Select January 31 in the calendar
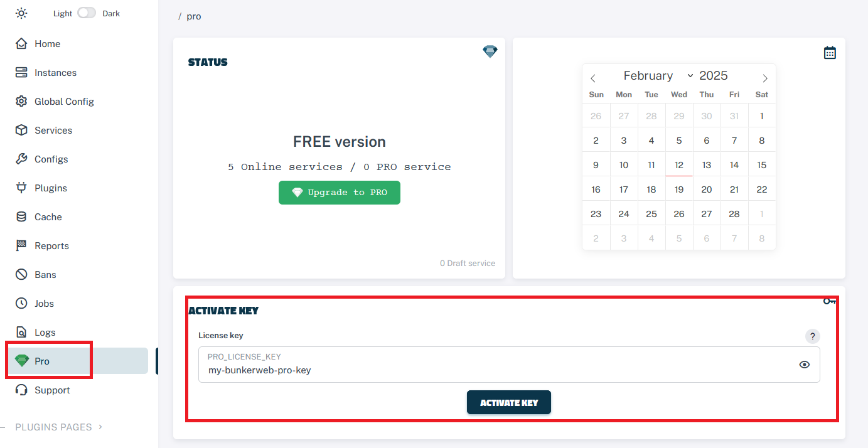The width and height of the screenshot is (868, 448). (x=734, y=116)
